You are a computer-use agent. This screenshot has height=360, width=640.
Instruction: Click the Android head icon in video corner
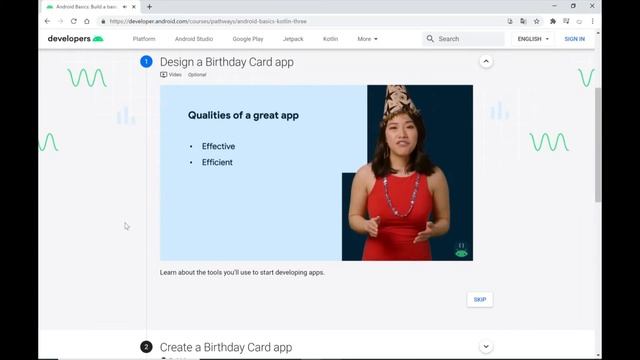pos(461,251)
